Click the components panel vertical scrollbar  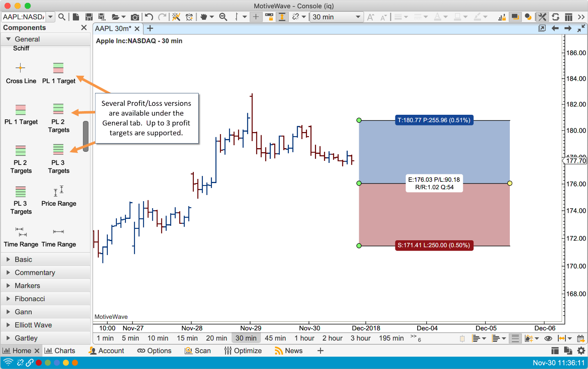click(86, 136)
